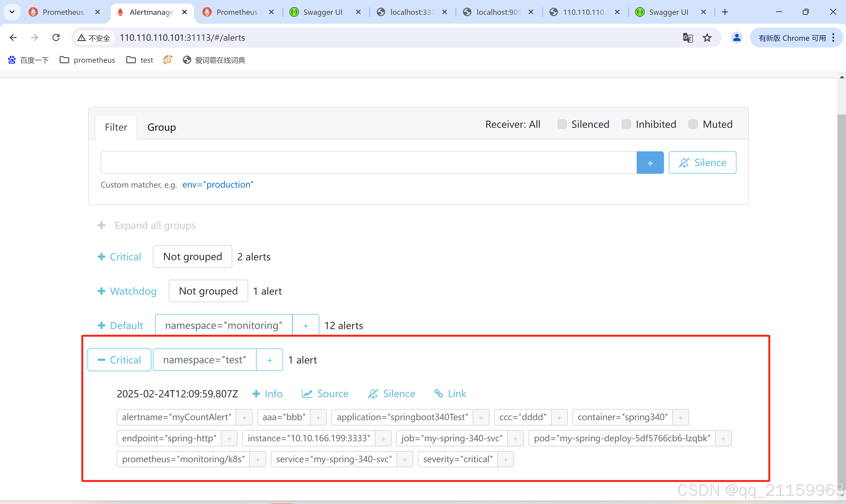Close the Alertmanager tab
The image size is (846, 504).
(x=184, y=12)
